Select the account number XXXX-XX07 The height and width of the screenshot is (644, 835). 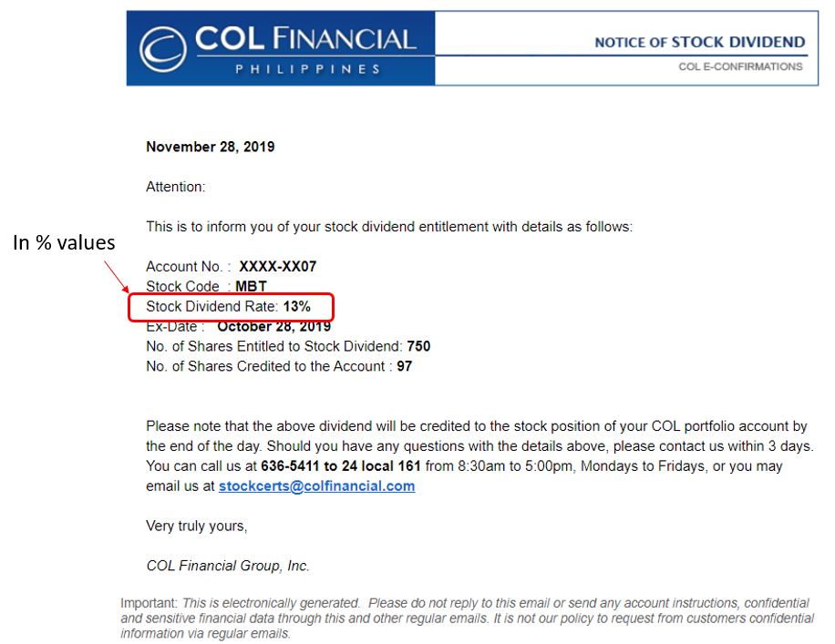pyautogui.click(x=277, y=266)
